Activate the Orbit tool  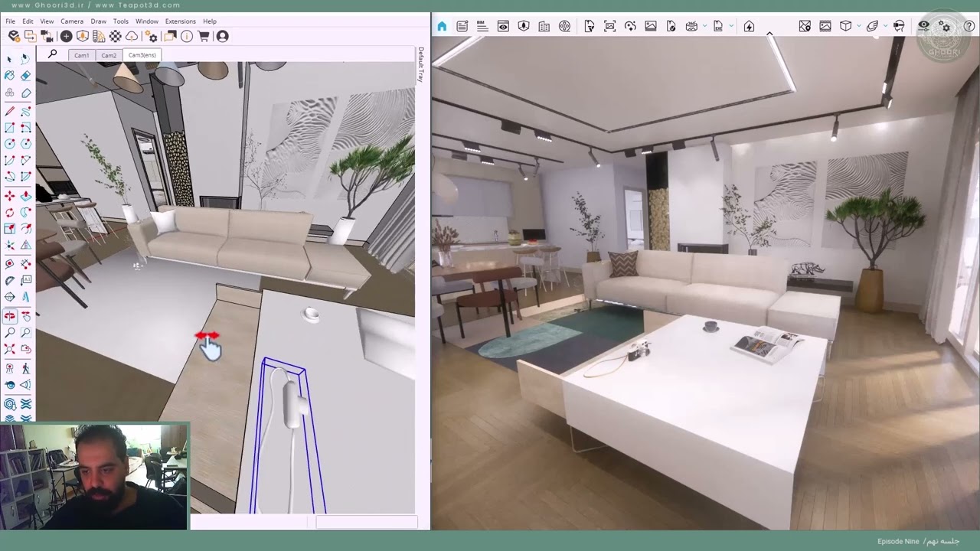tap(9, 315)
